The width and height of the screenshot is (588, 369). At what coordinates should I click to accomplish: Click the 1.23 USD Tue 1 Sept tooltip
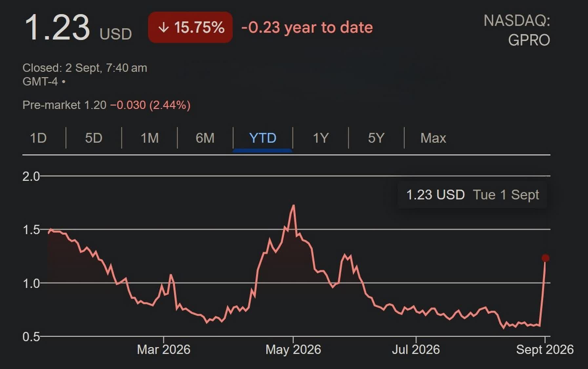pyautogui.click(x=472, y=195)
